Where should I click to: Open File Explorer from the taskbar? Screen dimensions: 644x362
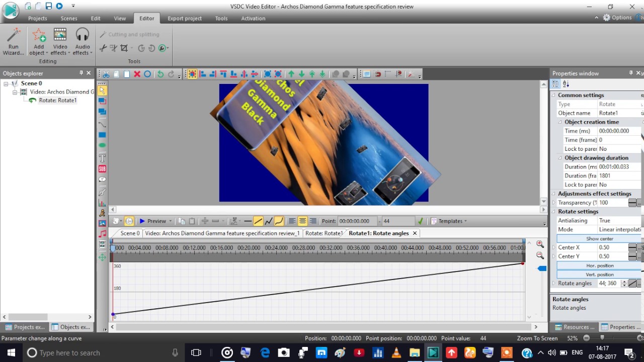pyautogui.click(x=414, y=353)
